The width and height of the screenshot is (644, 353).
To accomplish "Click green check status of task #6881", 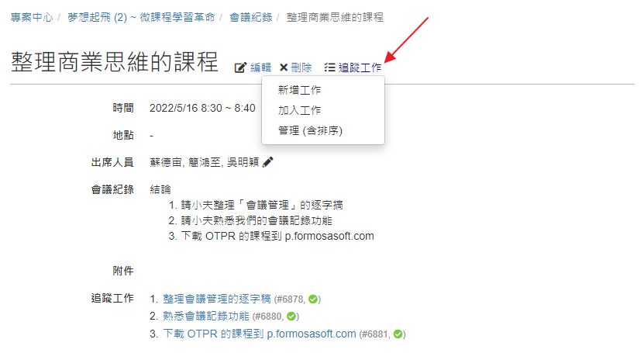I will pyautogui.click(x=398, y=334).
